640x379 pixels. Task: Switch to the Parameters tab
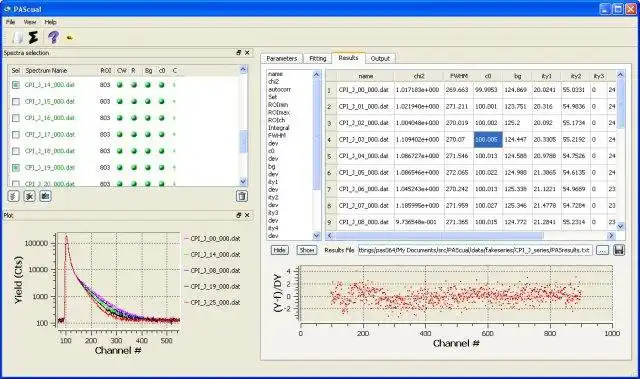[282, 59]
